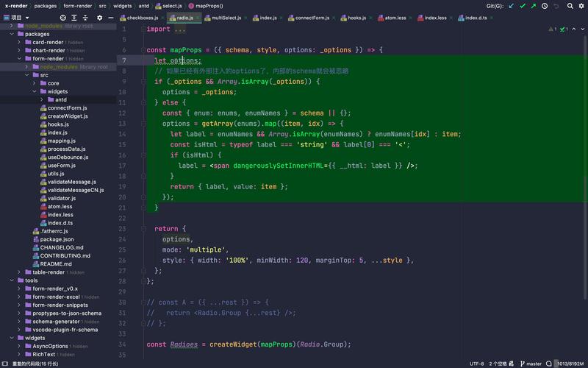Close the index.less tab
This screenshot has height=368, width=588.
click(x=451, y=18)
